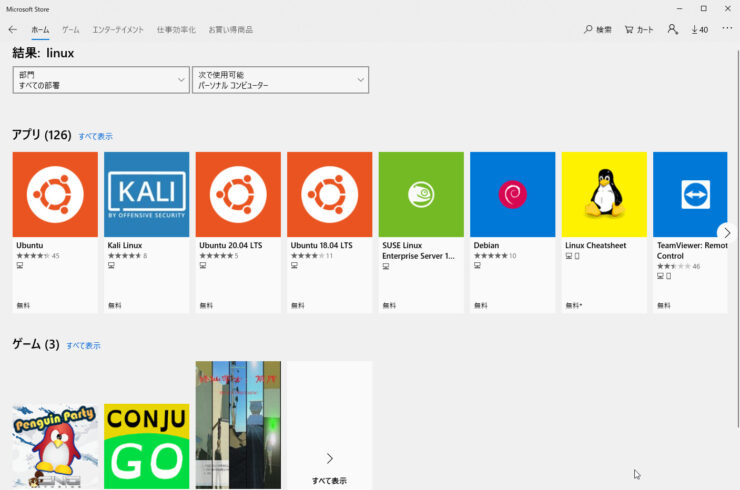Expand the 次で使用可能 device dropdown

pyautogui.click(x=280, y=80)
